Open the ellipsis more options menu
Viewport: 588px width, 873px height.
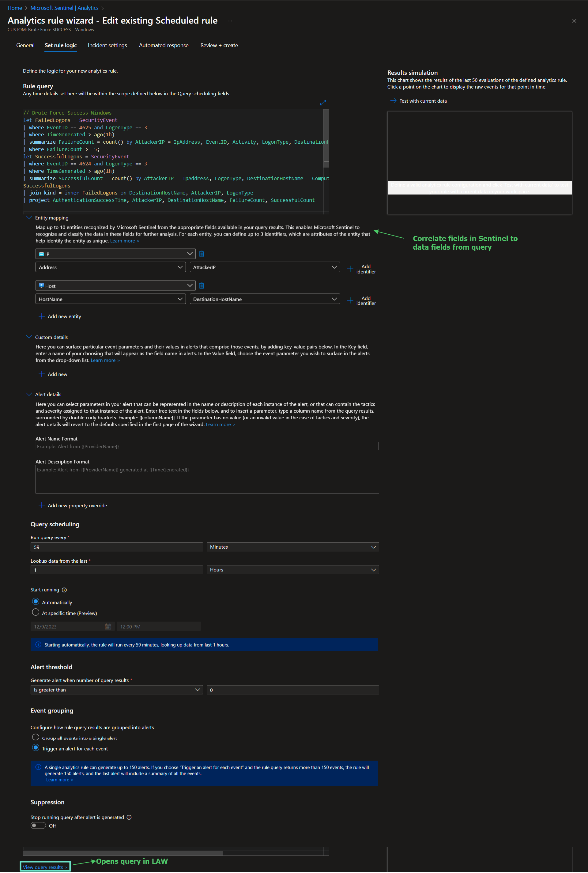(x=230, y=21)
